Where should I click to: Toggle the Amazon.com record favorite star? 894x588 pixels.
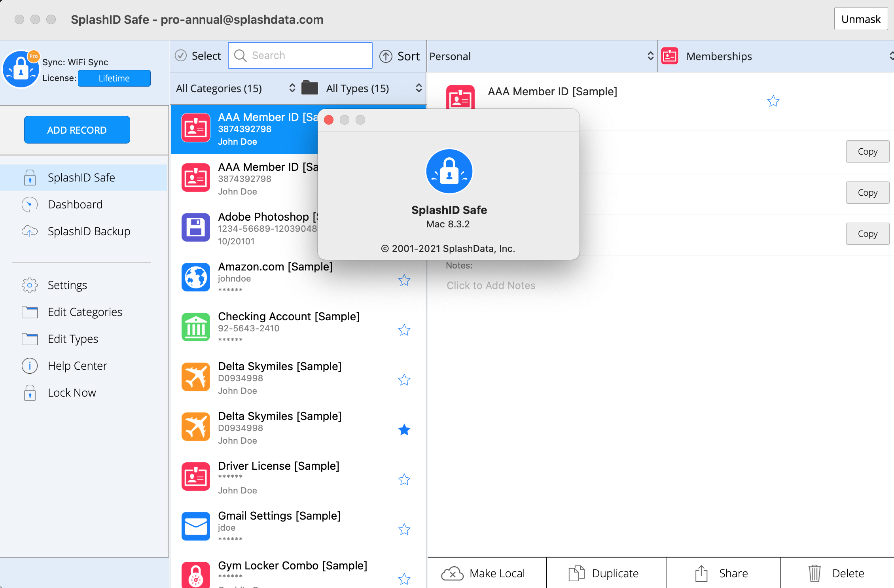404,280
